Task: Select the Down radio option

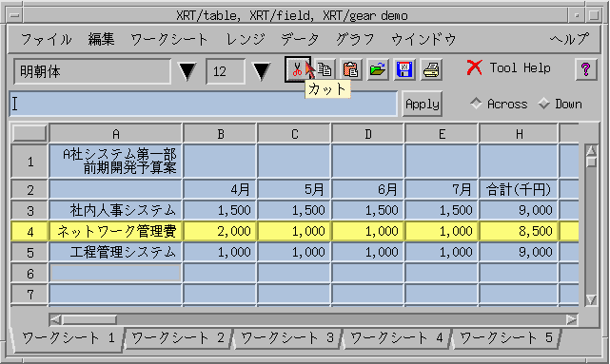Action: tap(543, 104)
